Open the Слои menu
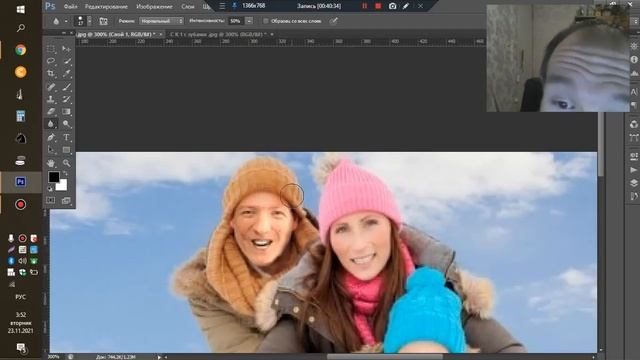 (187, 7)
